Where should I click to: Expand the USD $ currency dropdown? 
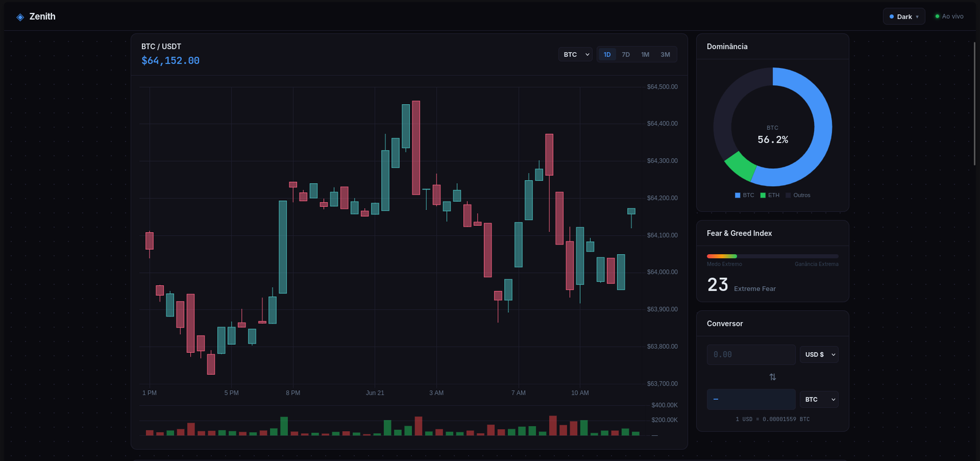pyautogui.click(x=819, y=354)
